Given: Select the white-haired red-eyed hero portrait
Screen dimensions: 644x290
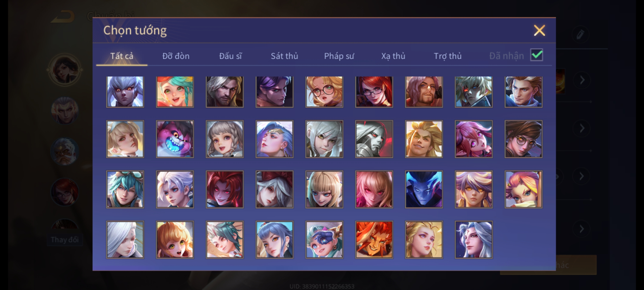Looking at the screenshot, I should point(125,92).
